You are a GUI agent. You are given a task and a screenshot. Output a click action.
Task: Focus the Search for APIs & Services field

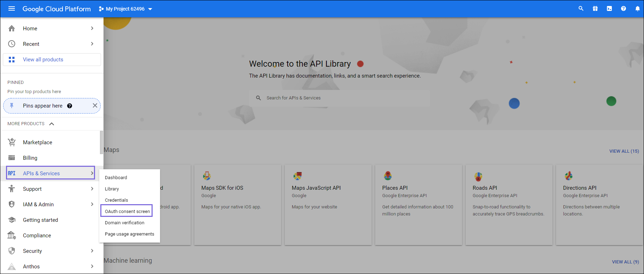pos(339,98)
